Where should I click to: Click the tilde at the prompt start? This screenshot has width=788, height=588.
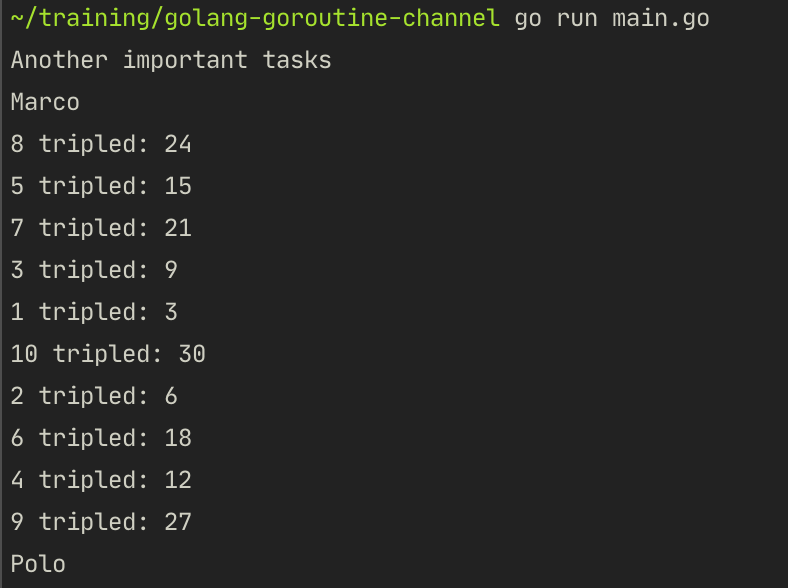[17, 19]
